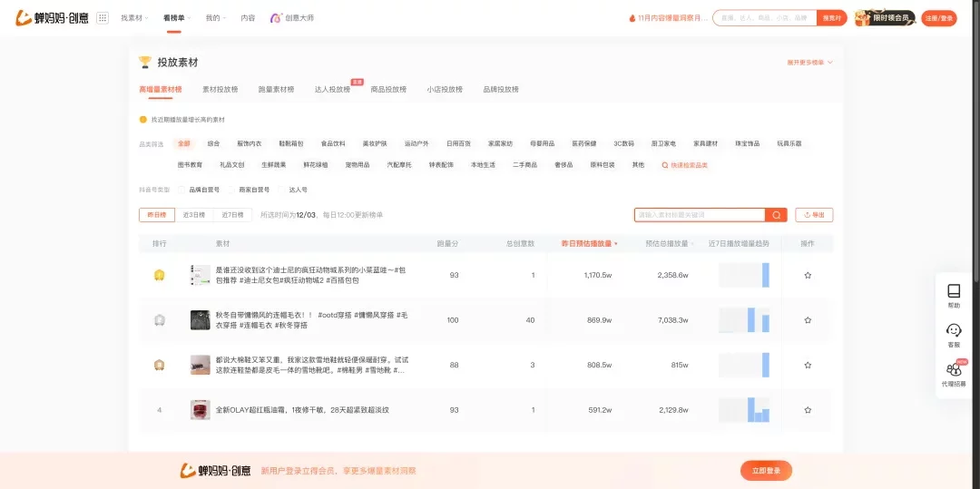Expand the 我的 navigation dropdown
980x489 pixels.
click(x=216, y=18)
